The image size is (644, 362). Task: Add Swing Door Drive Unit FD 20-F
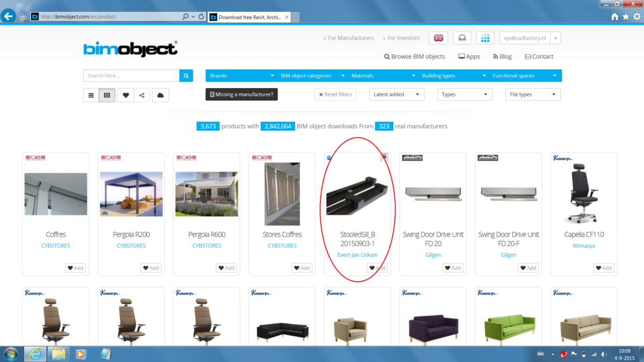528,268
